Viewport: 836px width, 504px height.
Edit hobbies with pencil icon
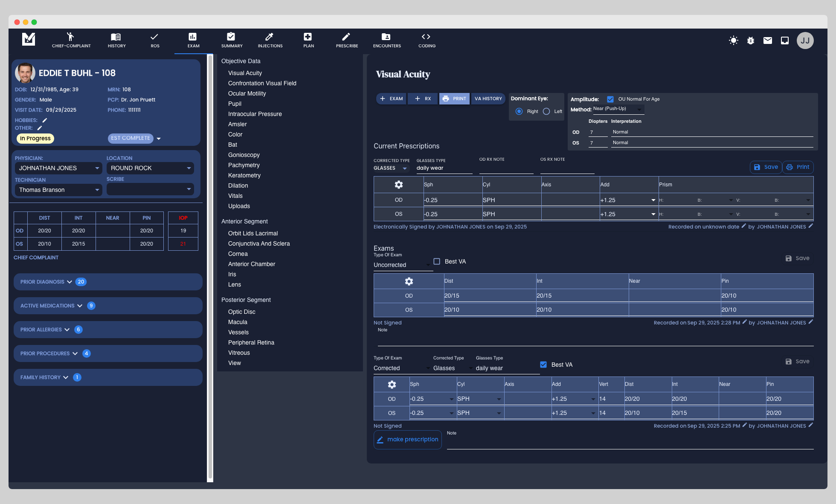tap(45, 120)
